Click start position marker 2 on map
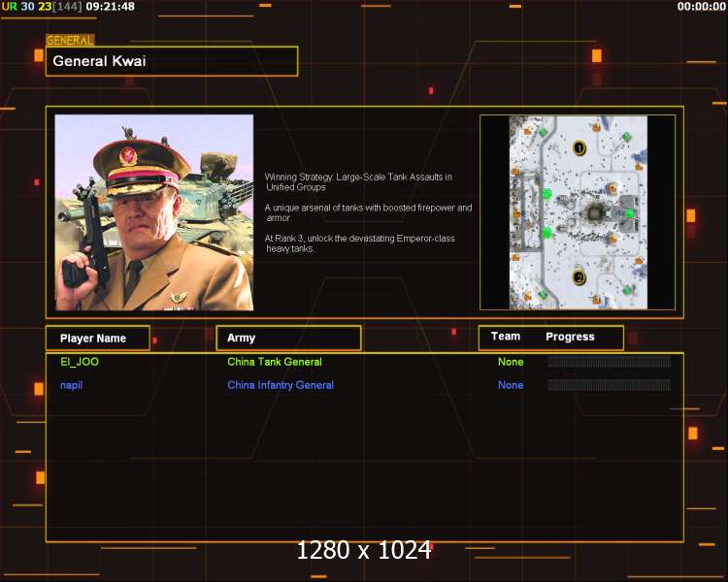This screenshot has height=582, width=728. [x=579, y=277]
